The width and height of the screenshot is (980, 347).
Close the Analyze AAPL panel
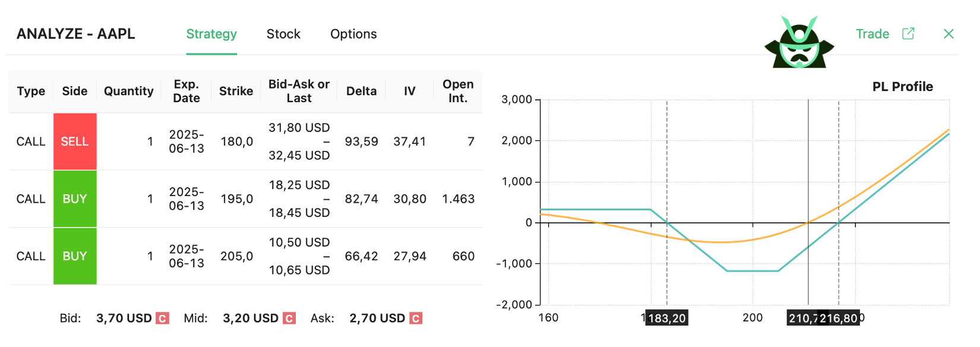[x=949, y=34]
